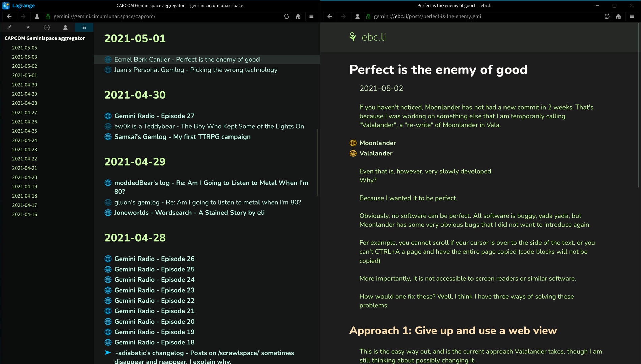Open Gemini Radio - Episode 22 link
This screenshot has height=364, width=641.
click(x=154, y=301)
